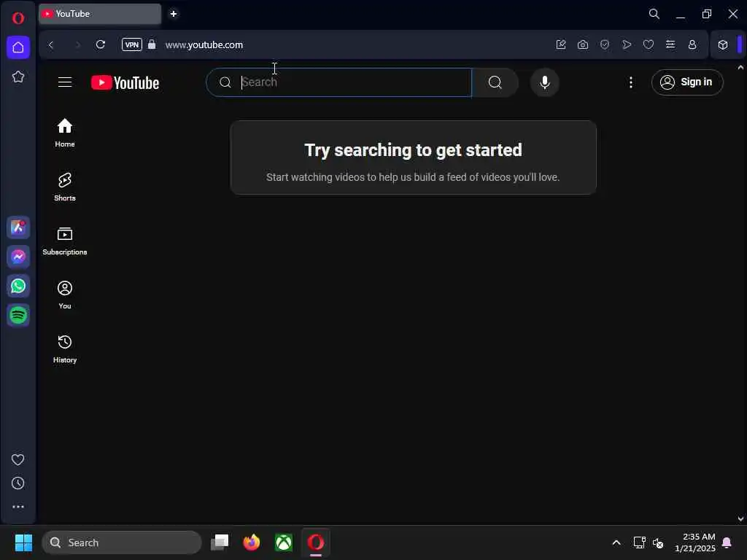Click the www.youtube.com address bar
The width and height of the screenshot is (747, 560).
[204, 44]
